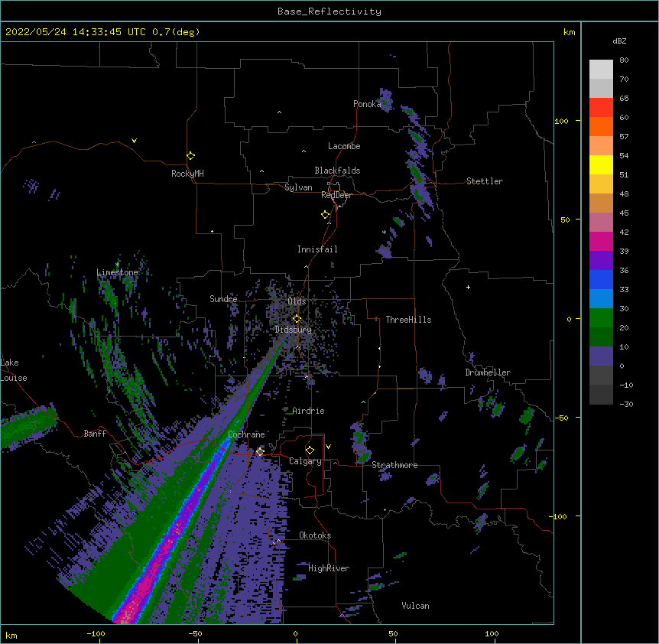This screenshot has height=644, width=659.
Task: Select the Drumheller label
Action: [x=488, y=372]
